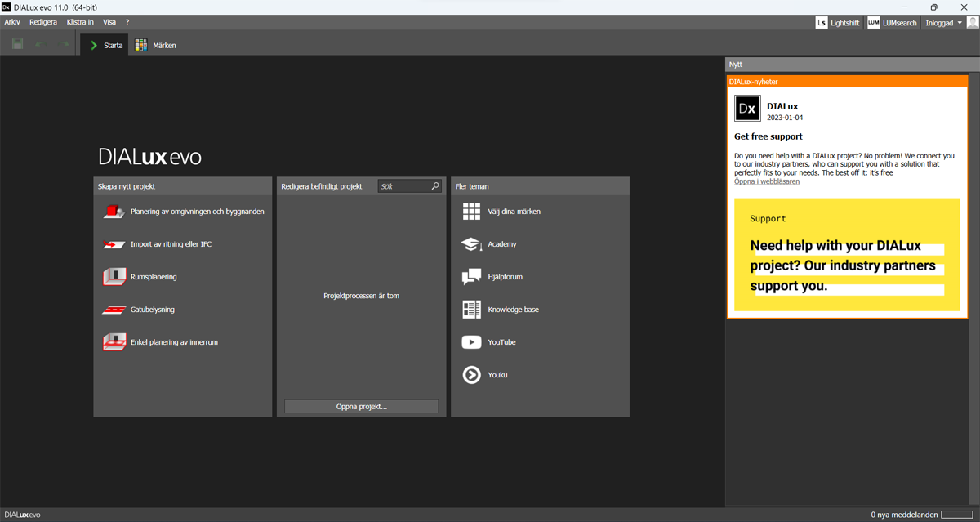Click the Dx logo in the news card
This screenshot has height=522, width=980.
coord(747,109)
